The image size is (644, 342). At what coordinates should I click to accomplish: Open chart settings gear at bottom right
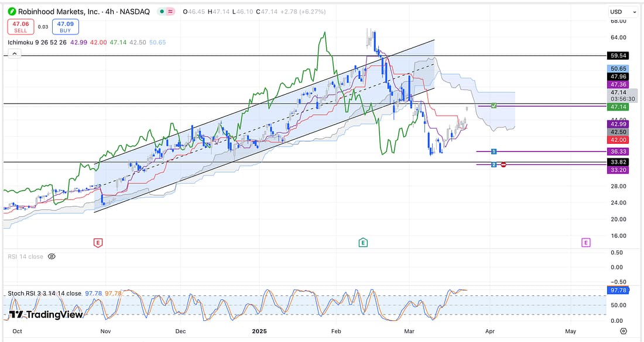pos(624,331)
